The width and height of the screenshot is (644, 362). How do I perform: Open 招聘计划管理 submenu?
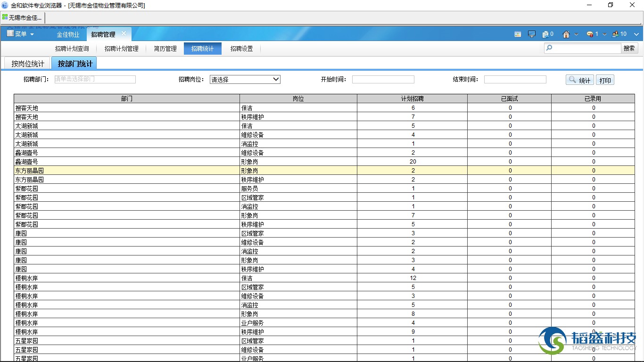[121, 49]
